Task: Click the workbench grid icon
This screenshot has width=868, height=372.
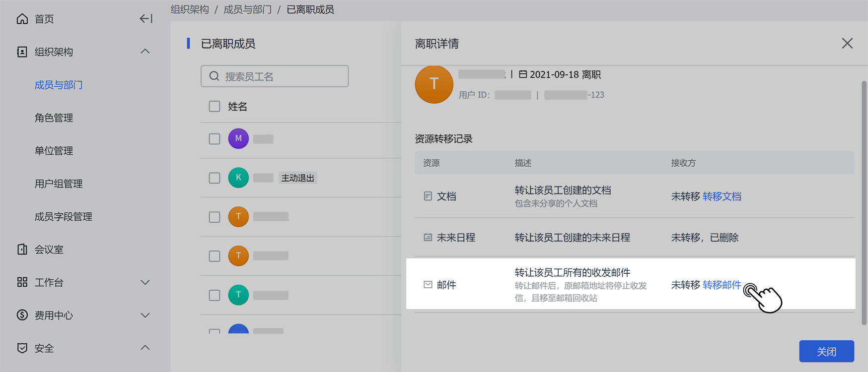Action: [x=22, y=282]
